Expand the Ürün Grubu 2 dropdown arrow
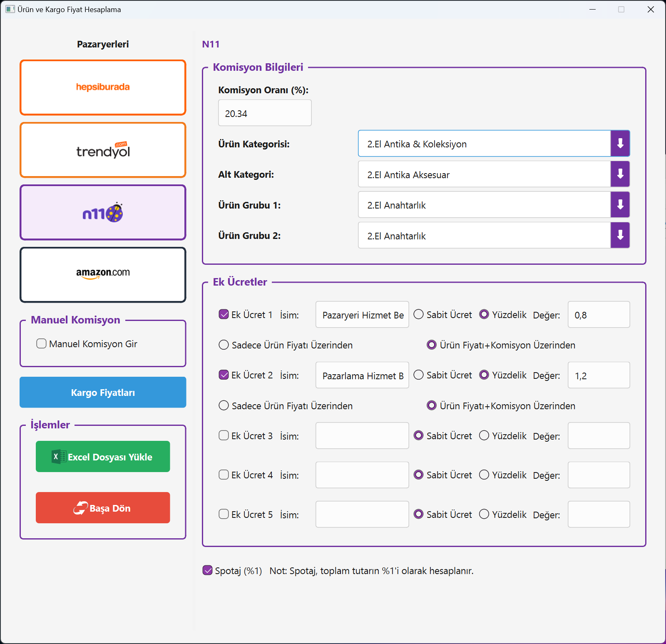Image resolution: width=666 pixels, height=644 pixels. [x=620, y=235]
